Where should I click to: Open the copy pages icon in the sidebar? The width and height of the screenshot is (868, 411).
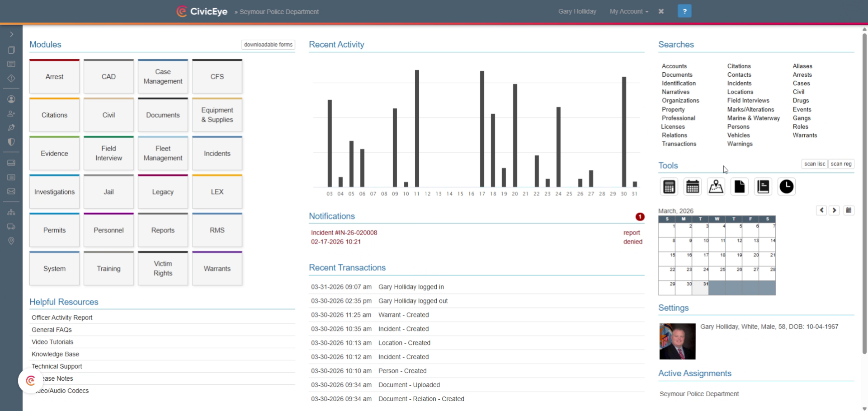[x=11, y=50]
